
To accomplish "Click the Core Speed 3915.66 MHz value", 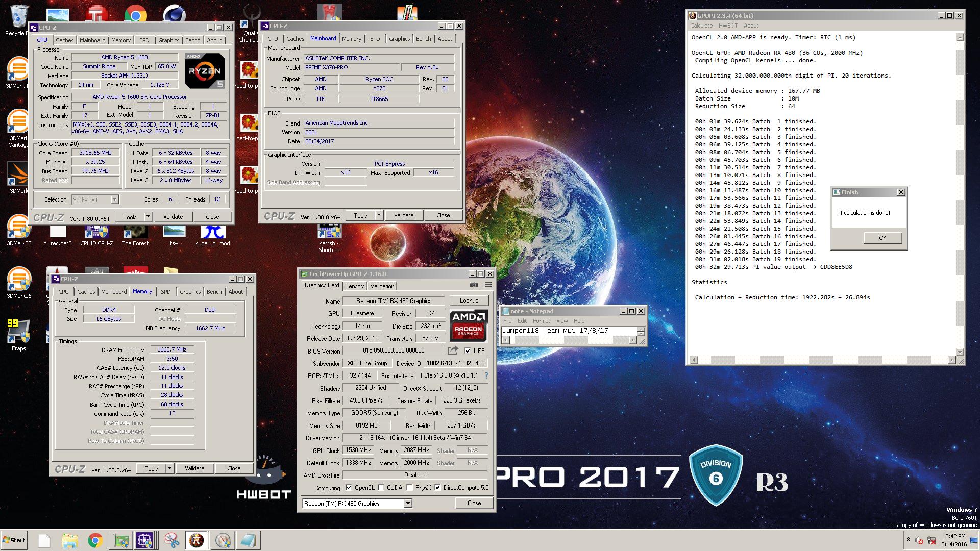I will point(95,153).
